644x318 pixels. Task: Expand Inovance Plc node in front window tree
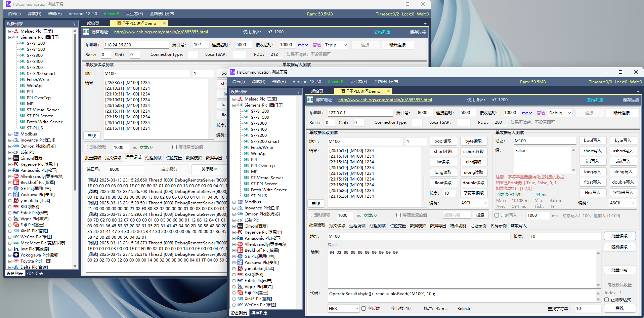point(234,208)
